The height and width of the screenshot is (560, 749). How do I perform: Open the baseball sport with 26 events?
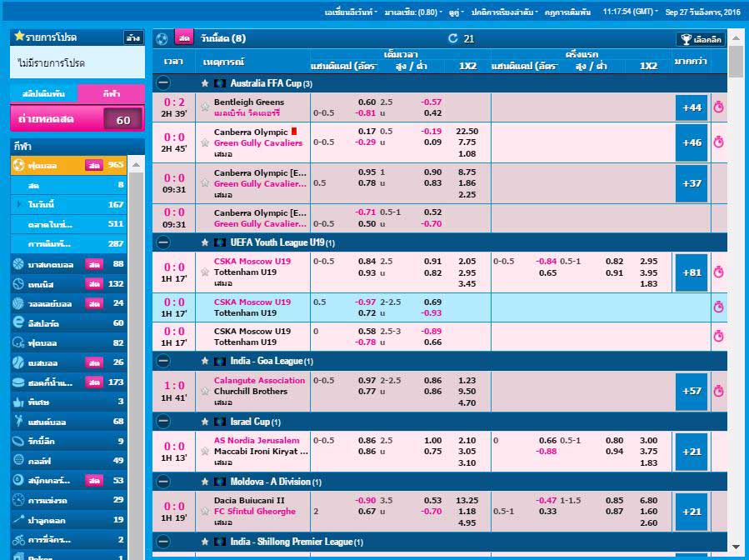click(x=69, y=362)
